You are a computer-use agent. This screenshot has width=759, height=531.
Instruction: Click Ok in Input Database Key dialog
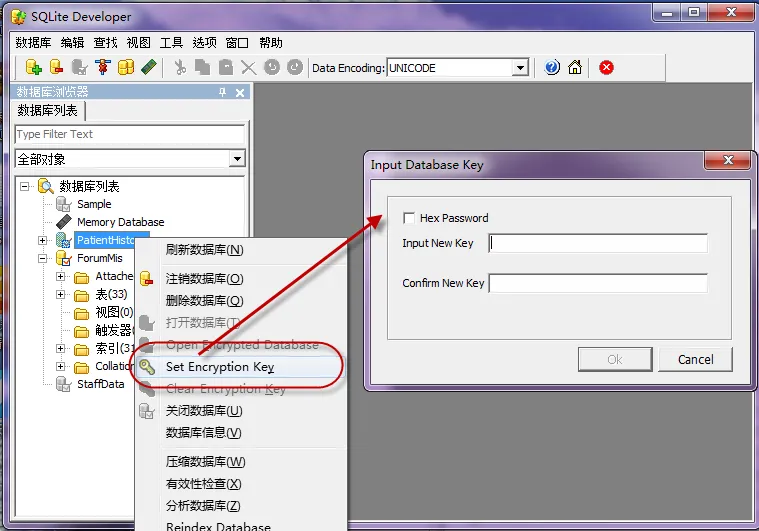click(x=615, y=360)
